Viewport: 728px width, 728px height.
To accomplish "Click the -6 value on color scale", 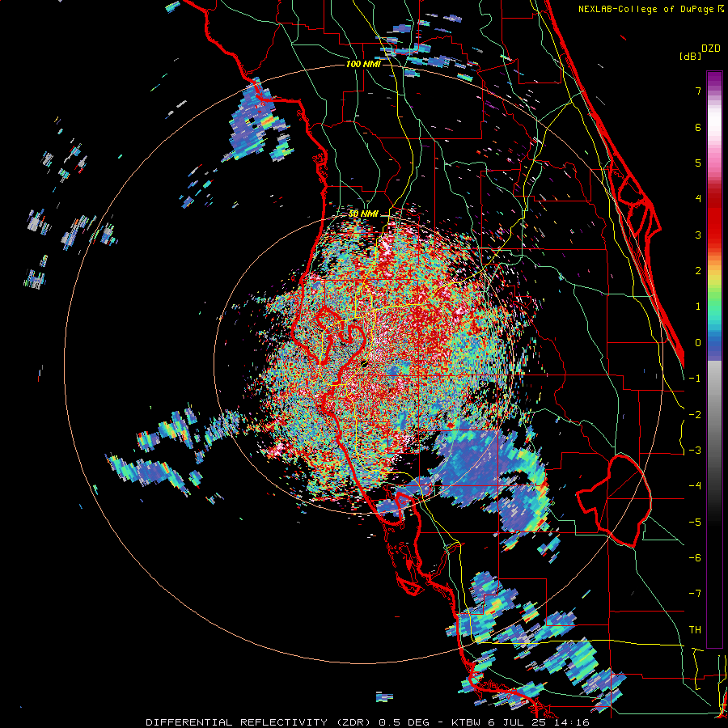I will [695, 558].
